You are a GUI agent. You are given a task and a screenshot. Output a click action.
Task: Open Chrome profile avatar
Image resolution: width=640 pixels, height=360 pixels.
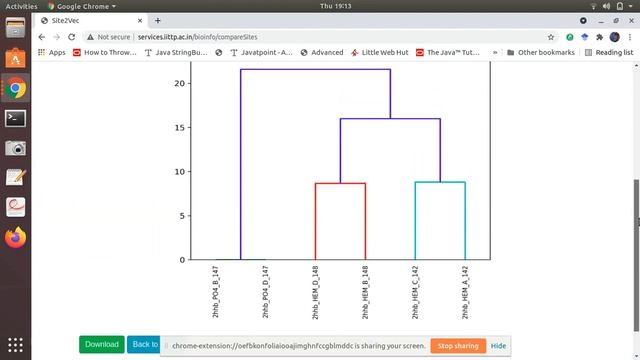click(x=614, y=37)
